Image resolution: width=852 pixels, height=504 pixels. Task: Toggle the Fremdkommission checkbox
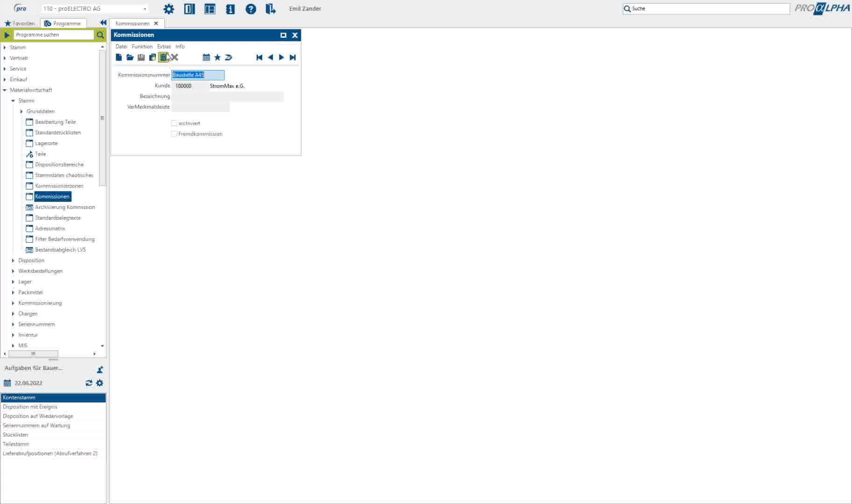(x=174, y=134)
